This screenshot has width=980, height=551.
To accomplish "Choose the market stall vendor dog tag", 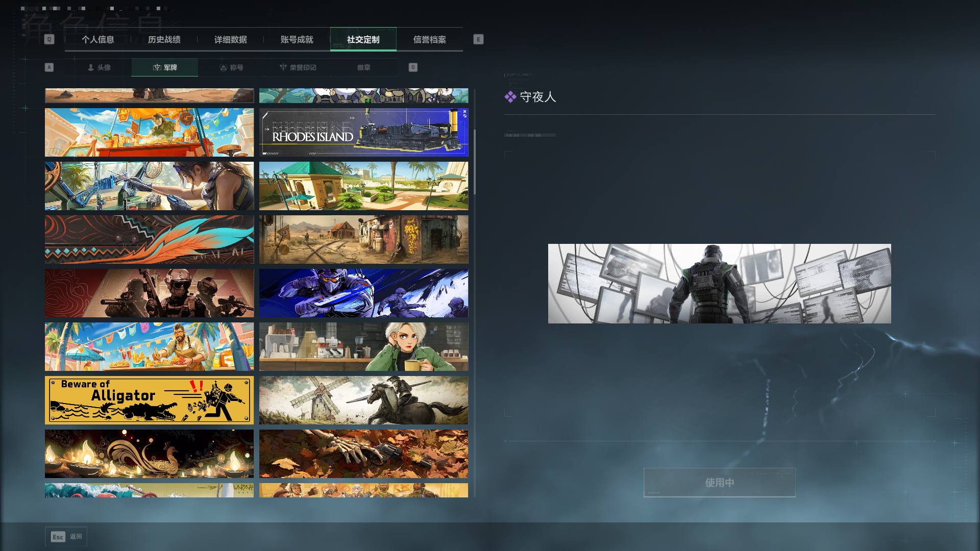I will [149, 132].
